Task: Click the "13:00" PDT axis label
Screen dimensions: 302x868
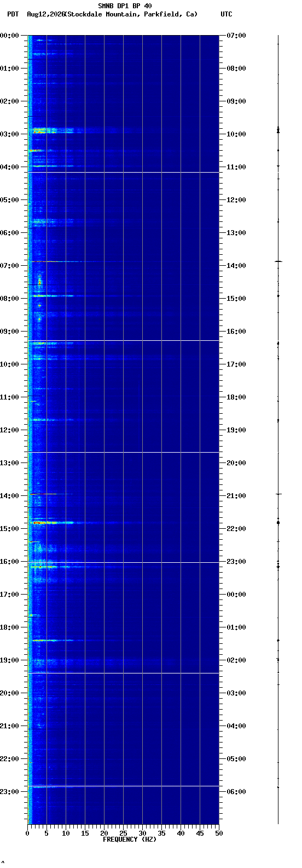Action: coord(9,463)
